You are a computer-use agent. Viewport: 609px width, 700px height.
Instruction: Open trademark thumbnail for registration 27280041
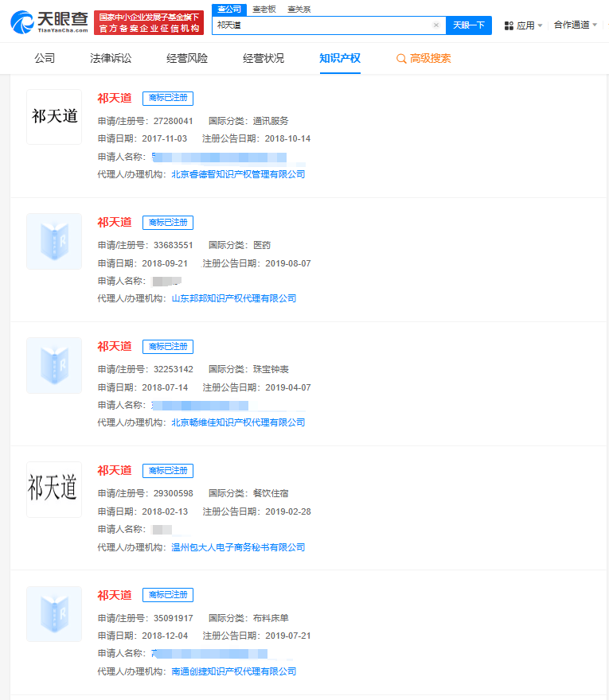pos(54,117)
